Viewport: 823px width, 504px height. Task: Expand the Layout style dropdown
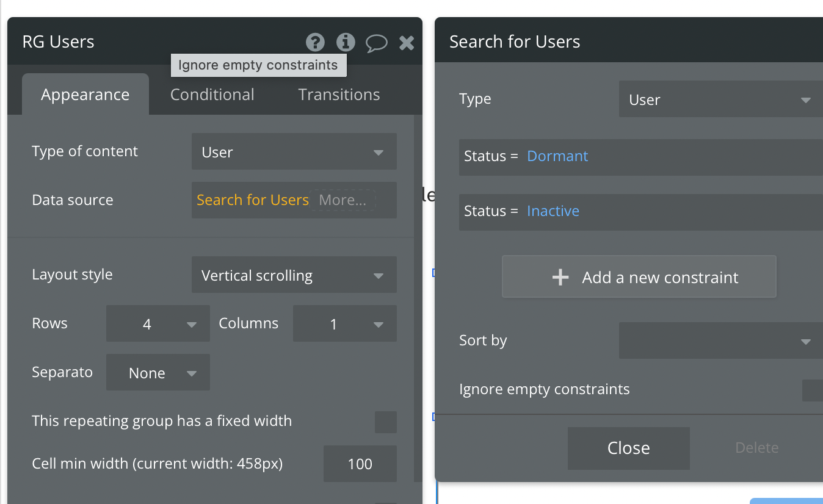pyautogui.click(x=294, y=275)
